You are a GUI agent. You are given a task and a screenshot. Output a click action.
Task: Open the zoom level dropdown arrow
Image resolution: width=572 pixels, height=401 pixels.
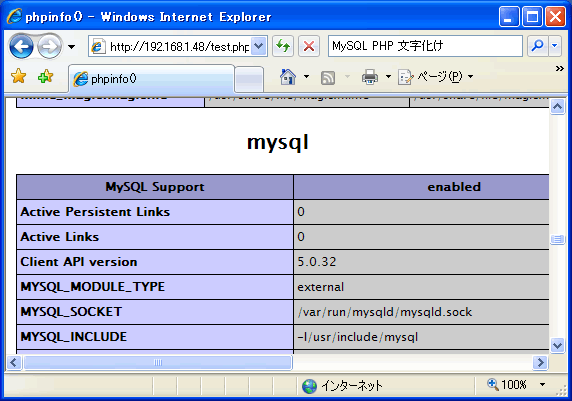click(x=542, y=385)
